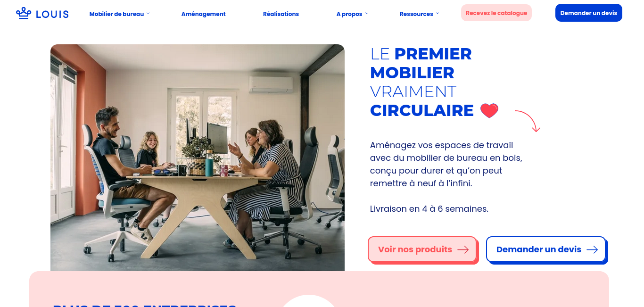
Task: Expand the A propos dropdown chevron
Action: click(x=367, y=14)
